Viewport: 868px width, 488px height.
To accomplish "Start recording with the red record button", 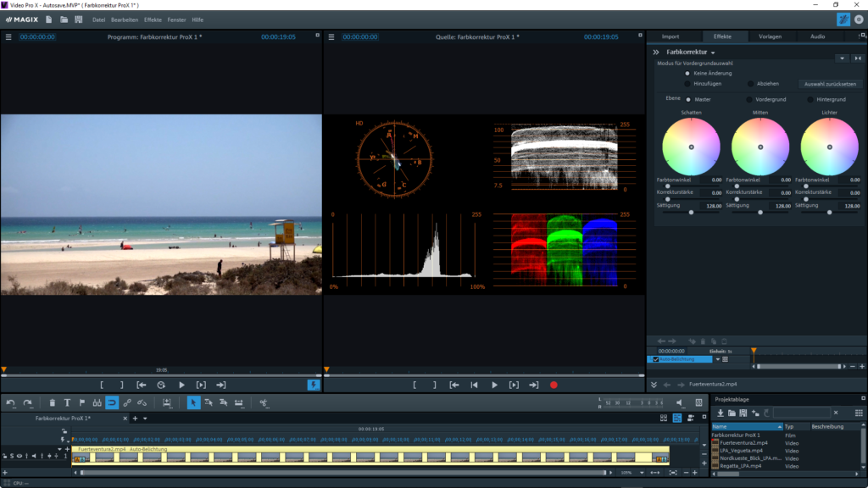I will (x=554, y=385).
